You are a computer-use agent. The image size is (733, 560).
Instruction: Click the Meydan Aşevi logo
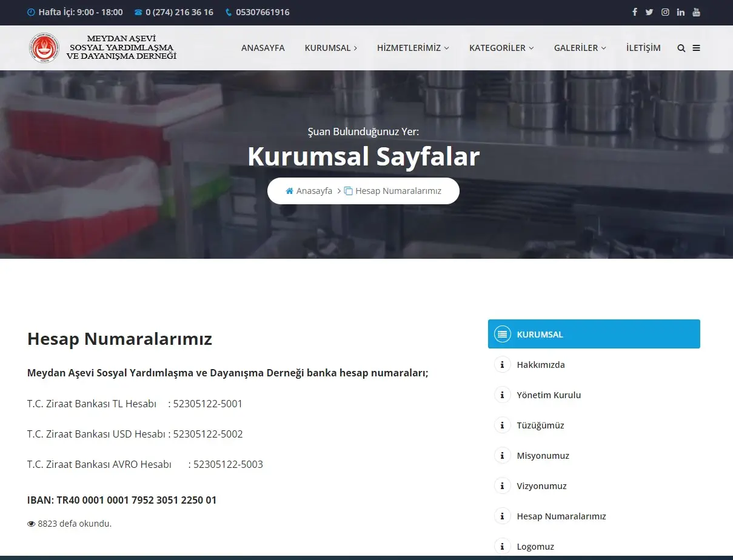pyautogui.click(x=103, y=48)
